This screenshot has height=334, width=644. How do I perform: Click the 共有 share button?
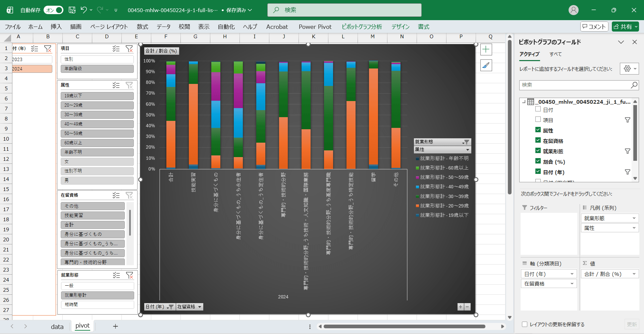click(x=625, y=27)
